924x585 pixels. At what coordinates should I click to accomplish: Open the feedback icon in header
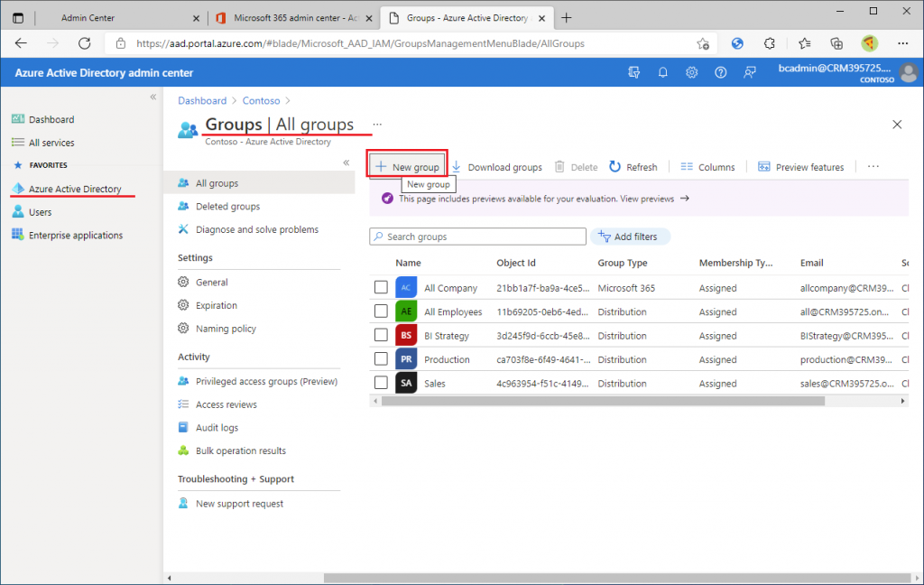(x=750, y=72)
